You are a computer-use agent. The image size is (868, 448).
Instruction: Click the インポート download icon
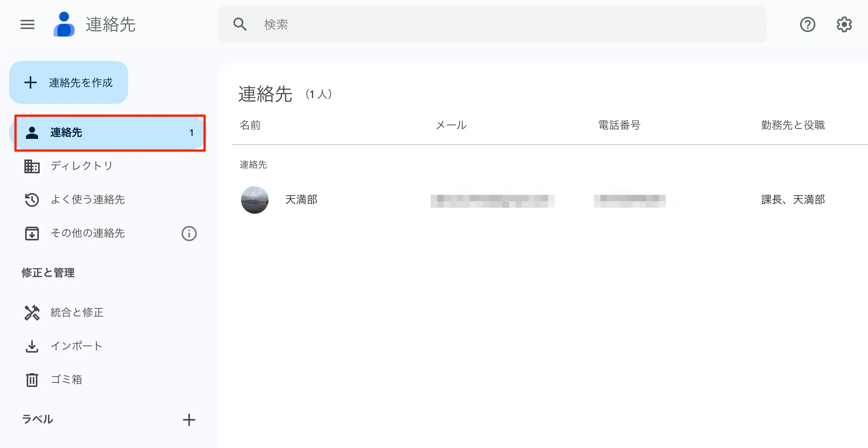pyautogui.click(x=32, y=346)
